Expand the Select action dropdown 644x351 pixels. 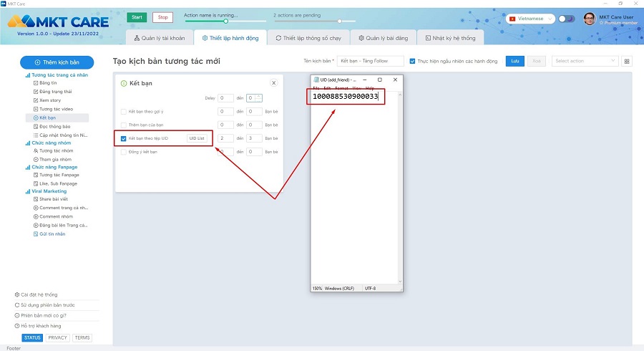[x=585, y=61]
